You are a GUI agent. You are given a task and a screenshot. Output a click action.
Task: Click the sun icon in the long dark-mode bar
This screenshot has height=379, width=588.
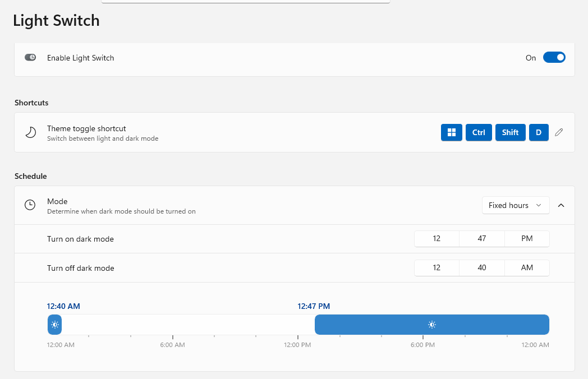(x=431, y=325)
